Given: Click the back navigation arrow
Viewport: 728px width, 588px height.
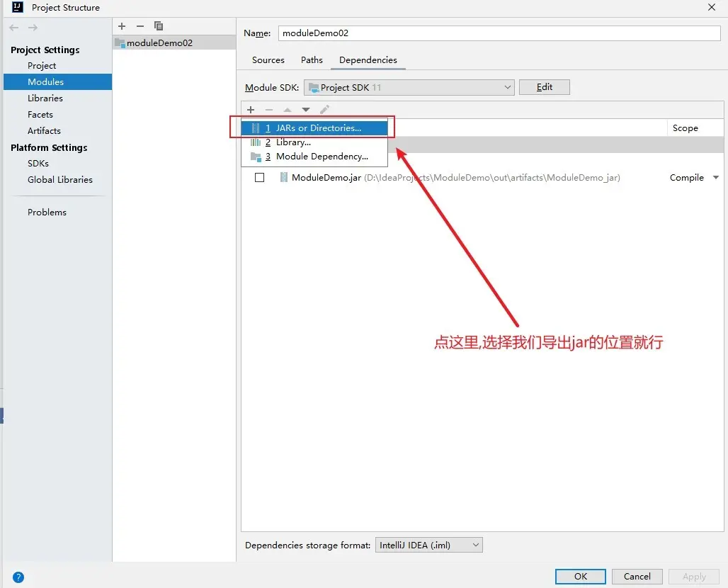Looking at the screenshot, I should click(x=14, y=28).
